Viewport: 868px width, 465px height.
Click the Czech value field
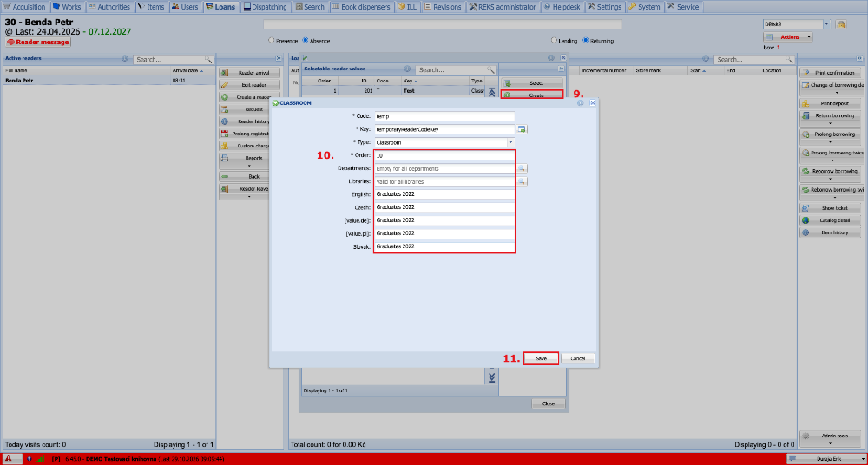[x=444, y=207]
